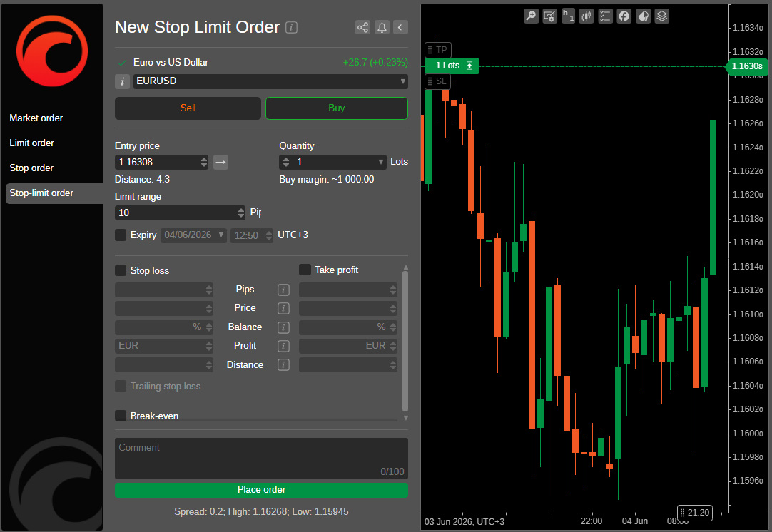Click the Balance row info icon
This screenshot has width=772, height=532.
[x=283, y=327]
